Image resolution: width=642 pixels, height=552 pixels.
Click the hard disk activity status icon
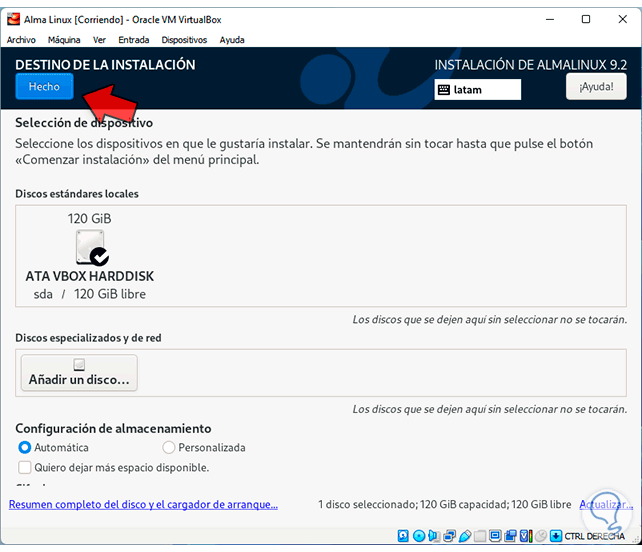click(403, 536)
